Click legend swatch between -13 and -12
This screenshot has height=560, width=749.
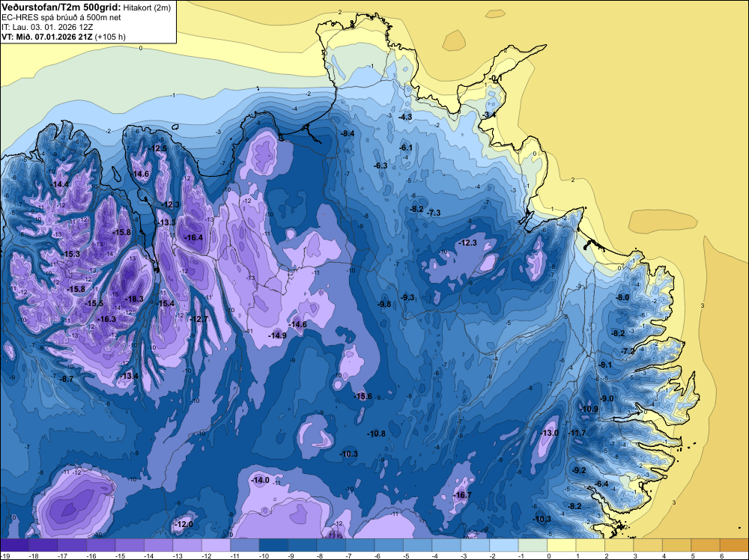tap(187, 545)
